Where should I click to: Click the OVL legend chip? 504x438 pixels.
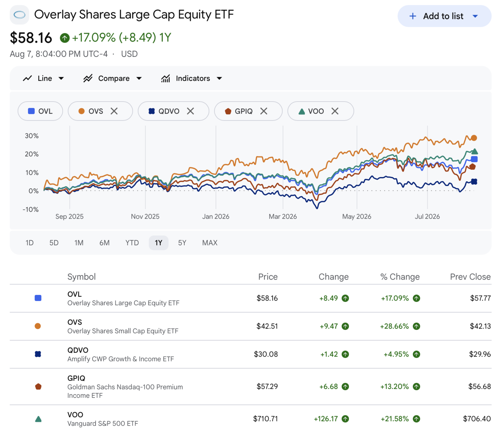[41, 112]
